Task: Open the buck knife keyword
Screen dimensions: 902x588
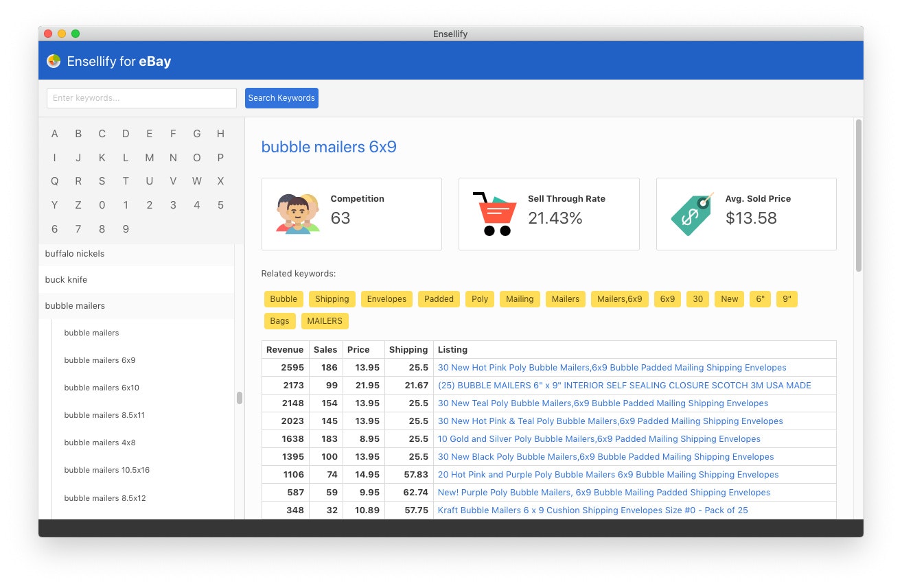Action: point(137,280)
